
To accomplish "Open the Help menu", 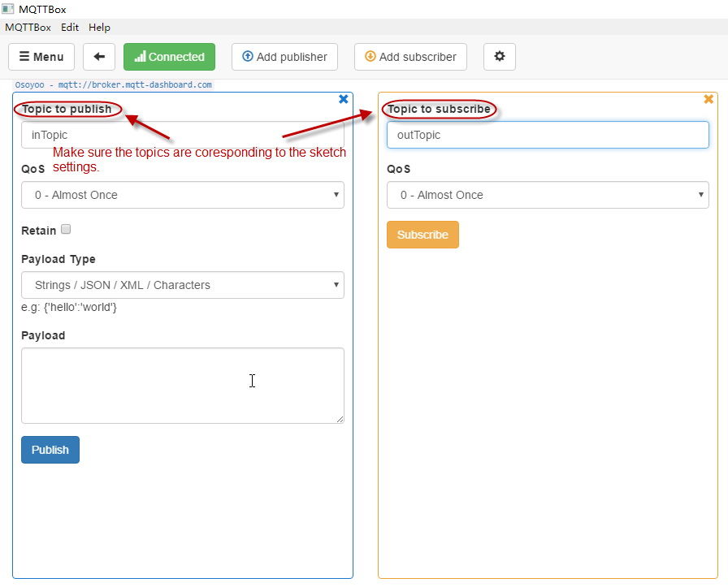I will tap(99, 27).
